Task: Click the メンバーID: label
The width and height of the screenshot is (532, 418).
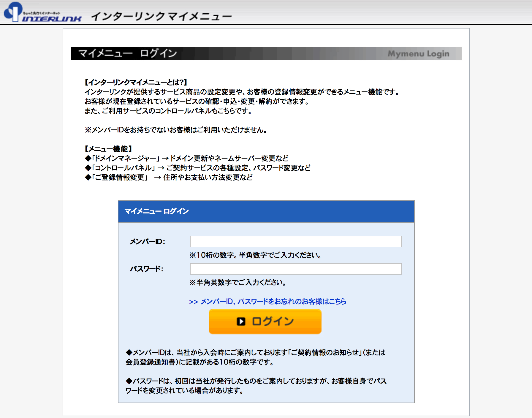Action: [x=148, y=242]
